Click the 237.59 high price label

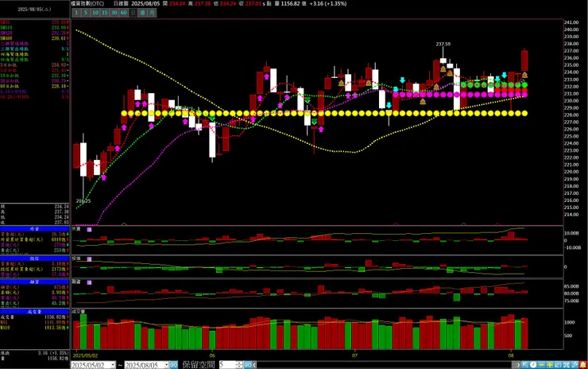tap(443, 44)
